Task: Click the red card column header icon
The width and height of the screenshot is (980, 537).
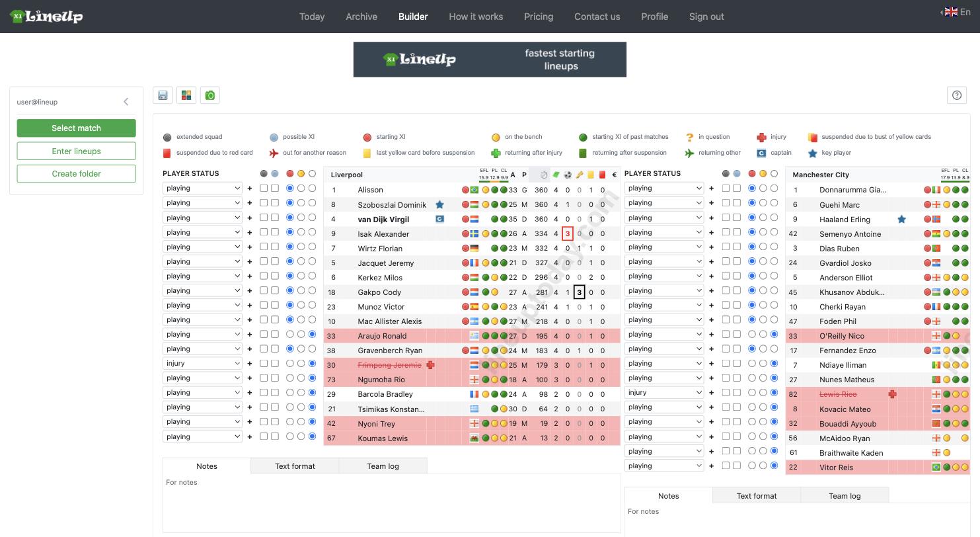Action: 602,175
